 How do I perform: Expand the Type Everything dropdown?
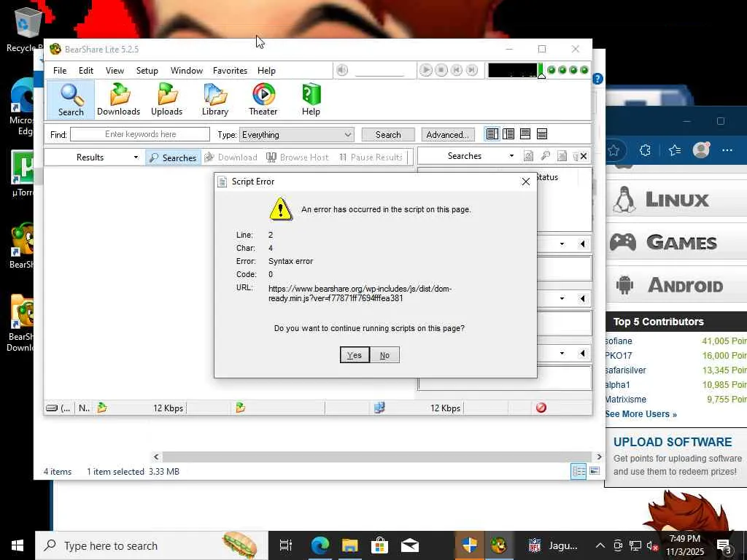tap(296, 135)
